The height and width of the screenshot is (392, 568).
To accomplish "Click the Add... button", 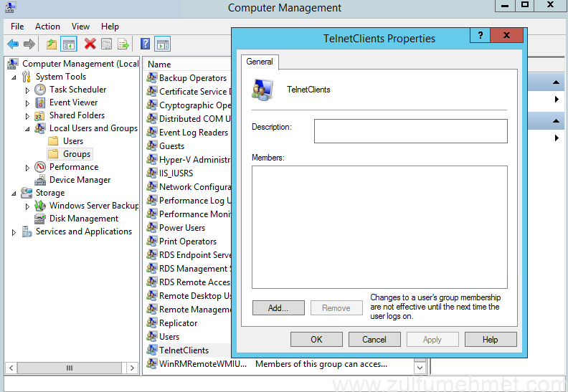I will (278, 308).
